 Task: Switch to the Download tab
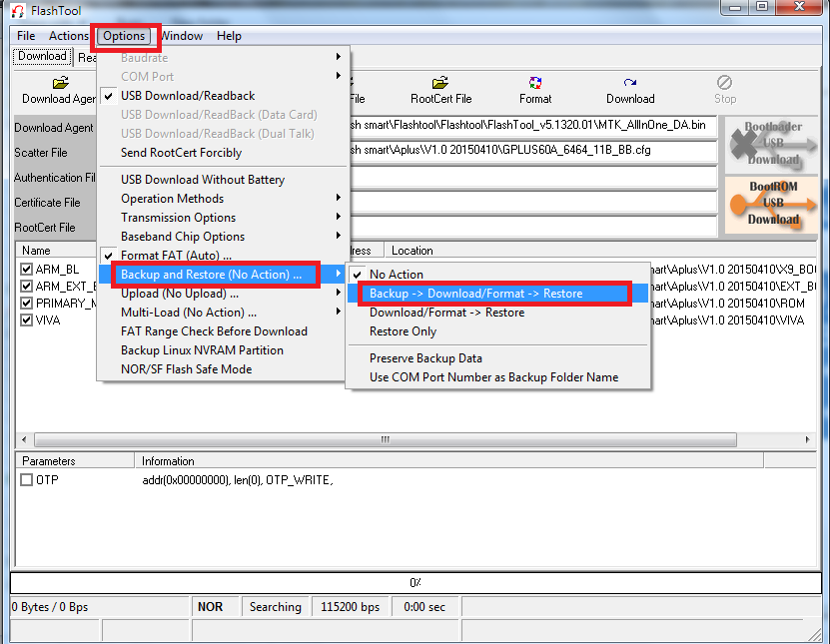[x=42, y=57]
